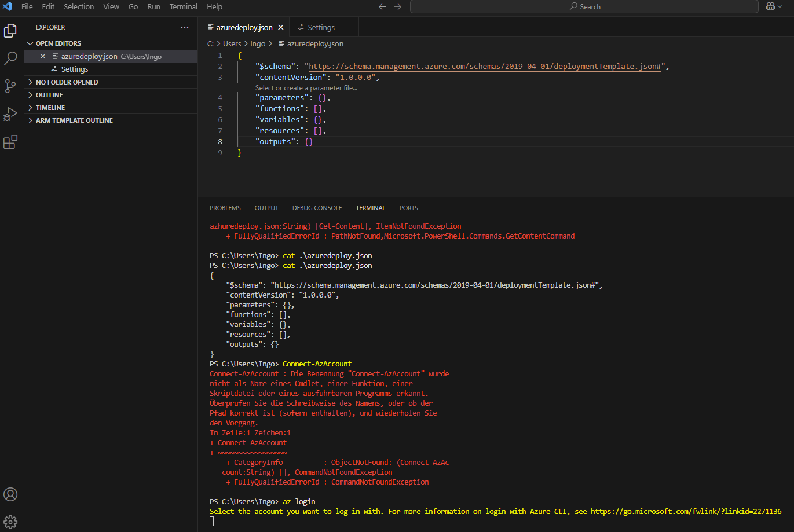Click the Search box in title bar
The height and width of the screenshot is (532, 794).
(x=584, y=6)
